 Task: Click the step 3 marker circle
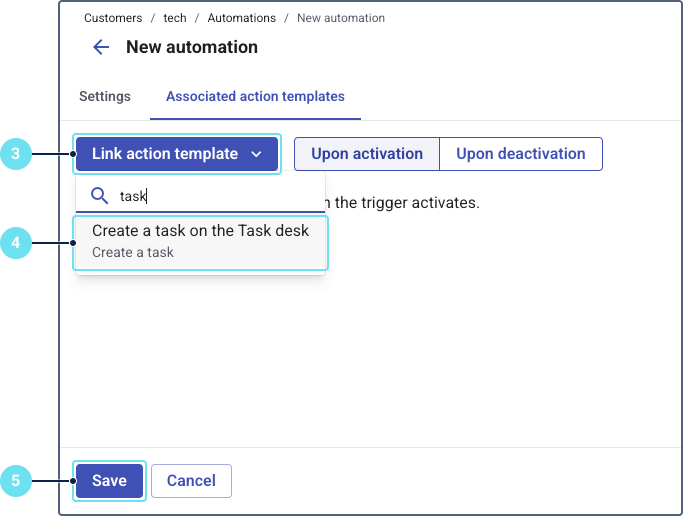click(16, 154)
